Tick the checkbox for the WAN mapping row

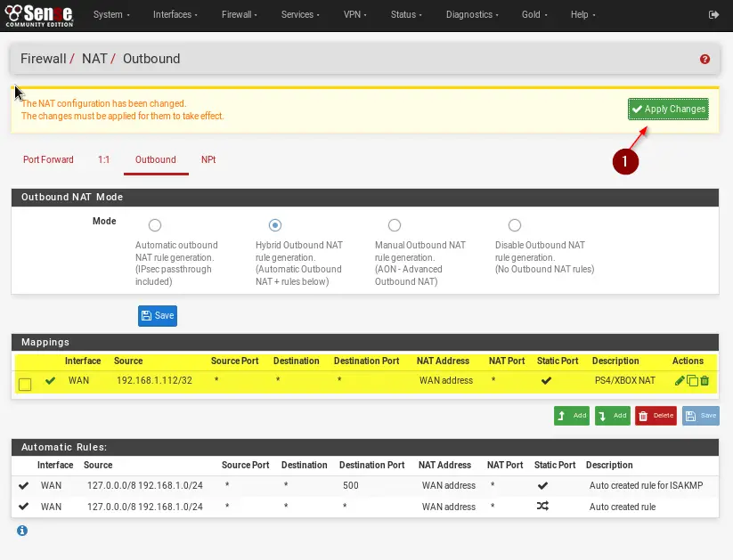click(25, 384)
